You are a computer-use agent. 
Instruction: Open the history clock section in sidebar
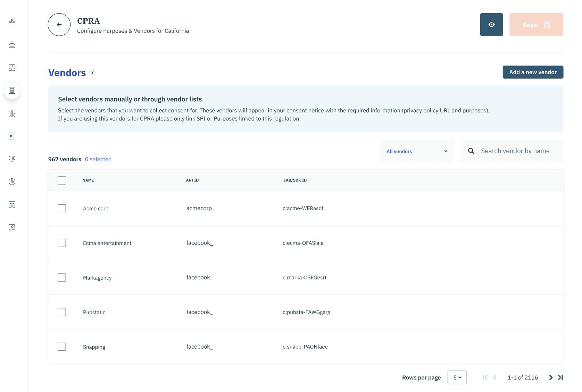tap(12, 181)
